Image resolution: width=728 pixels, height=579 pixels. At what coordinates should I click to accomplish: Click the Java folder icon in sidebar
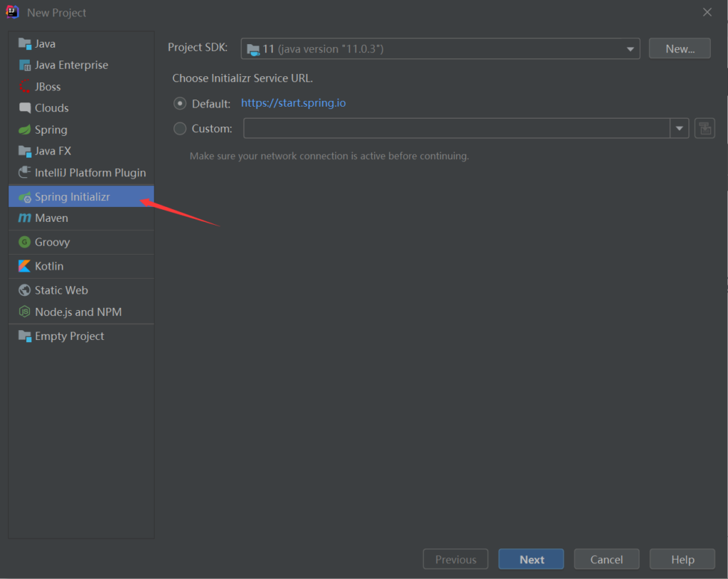[25, 43]
